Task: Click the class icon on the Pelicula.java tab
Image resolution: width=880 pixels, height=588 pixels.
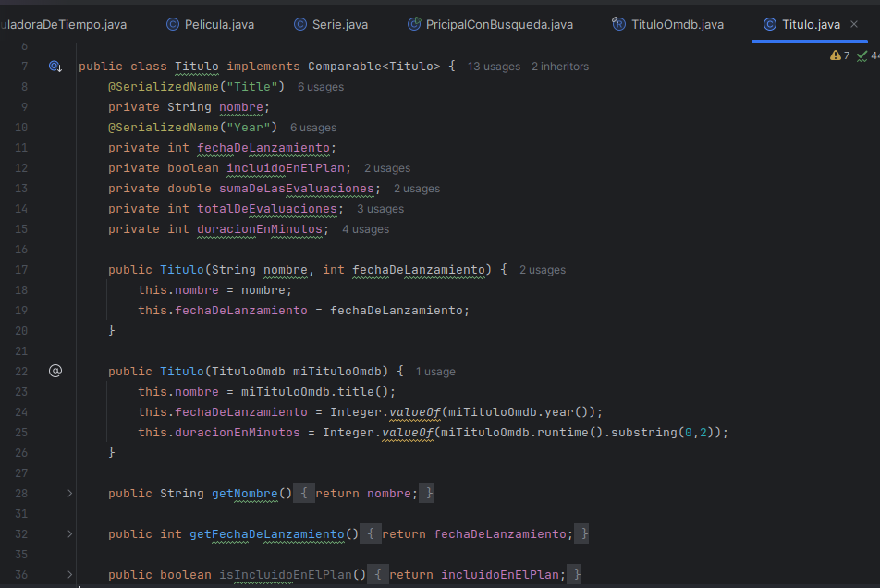Action: (x=173, y=24)
